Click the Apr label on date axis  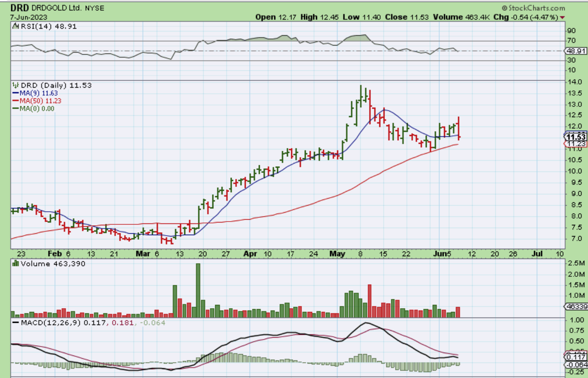coord(250,253)
